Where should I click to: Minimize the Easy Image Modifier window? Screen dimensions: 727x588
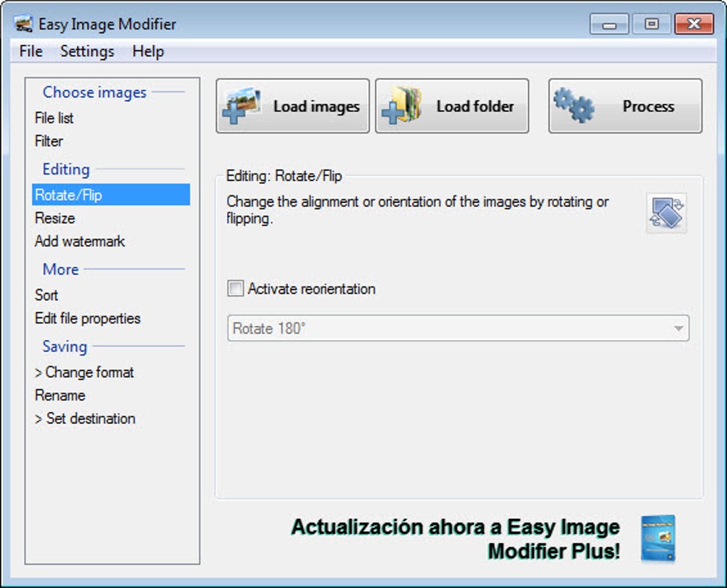pos(609,24)
